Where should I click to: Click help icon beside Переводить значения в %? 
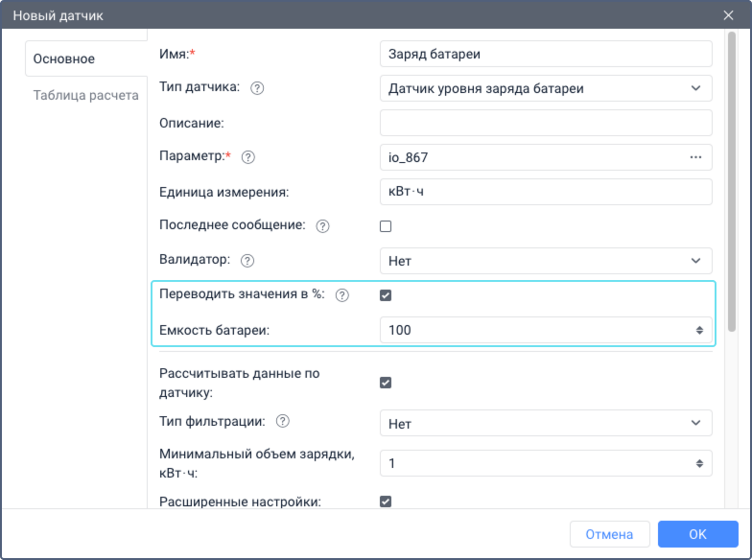tap(341, 295)
